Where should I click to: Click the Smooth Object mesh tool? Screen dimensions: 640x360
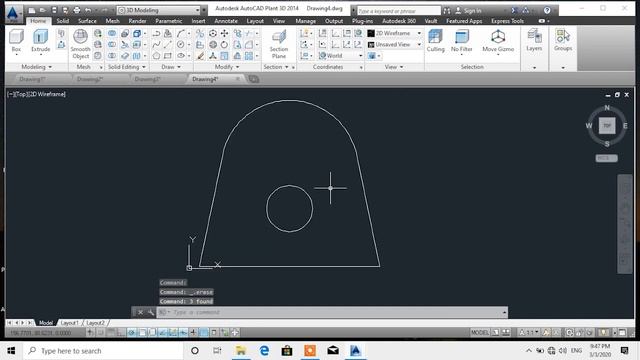pos(80,44)
